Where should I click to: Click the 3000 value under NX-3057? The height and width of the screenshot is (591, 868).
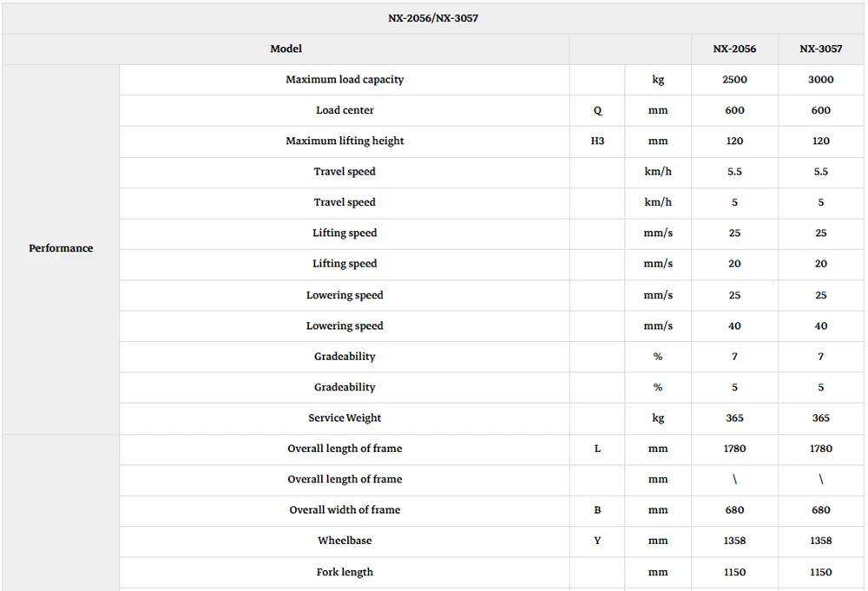click(x=820, y=80)
